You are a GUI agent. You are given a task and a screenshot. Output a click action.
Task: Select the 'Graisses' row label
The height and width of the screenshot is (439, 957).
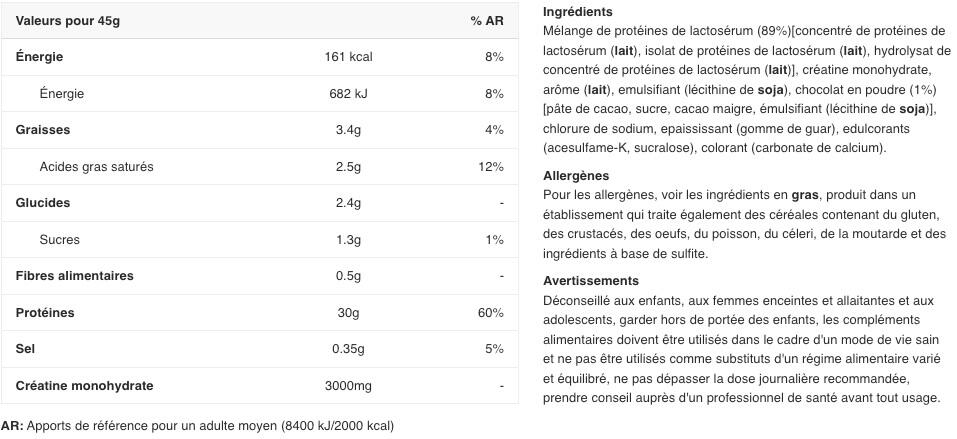43,130
